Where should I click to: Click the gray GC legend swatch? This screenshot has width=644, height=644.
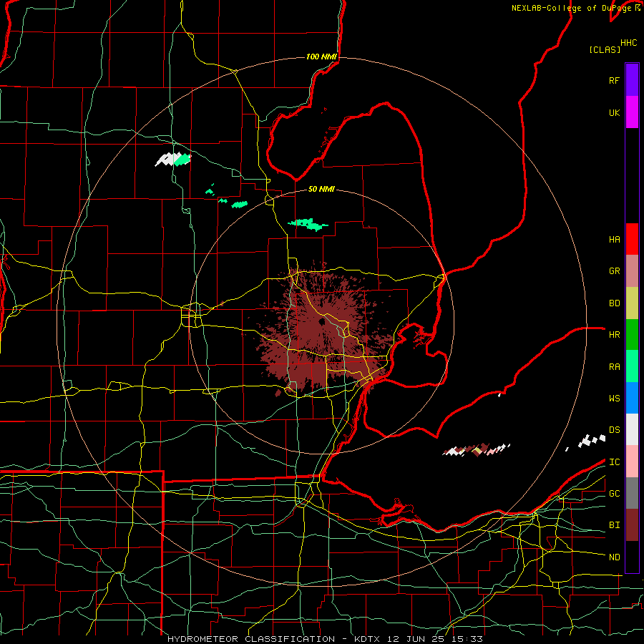632,493
